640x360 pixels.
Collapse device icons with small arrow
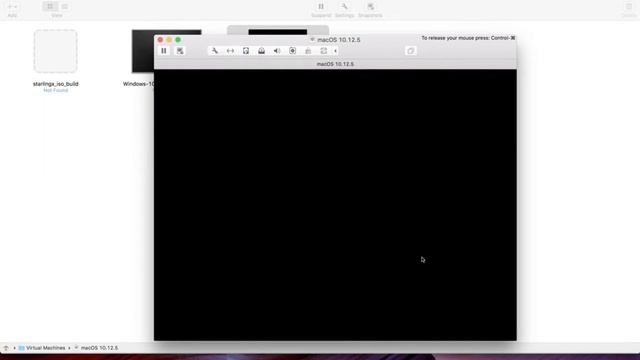point(335,51)
